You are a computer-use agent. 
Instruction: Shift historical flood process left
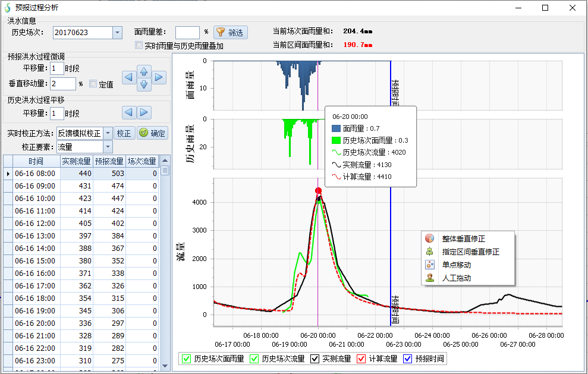point(129,113)
